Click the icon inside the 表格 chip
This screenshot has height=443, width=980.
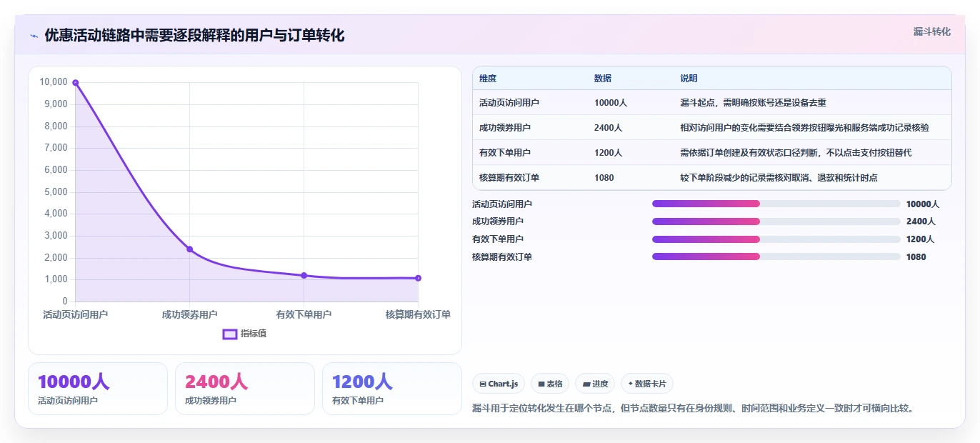coord(541,384)
